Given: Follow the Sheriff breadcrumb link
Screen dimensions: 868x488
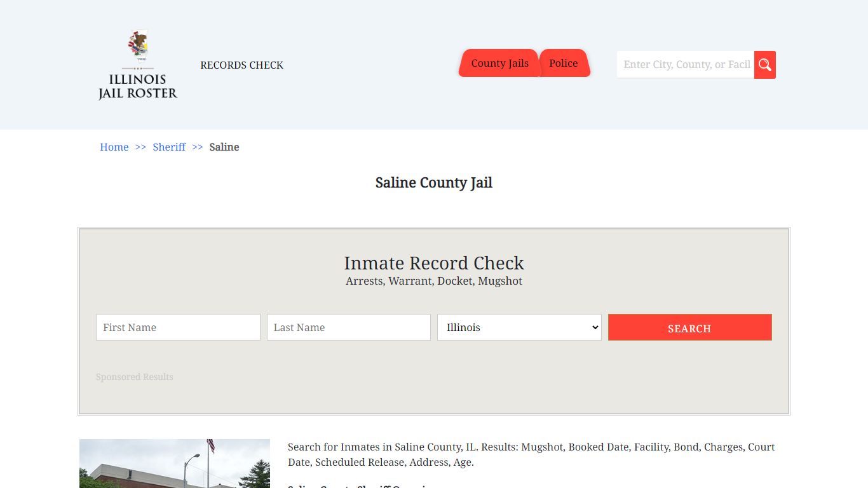Looking at the screenshot, I should click(x=169, y=147).
